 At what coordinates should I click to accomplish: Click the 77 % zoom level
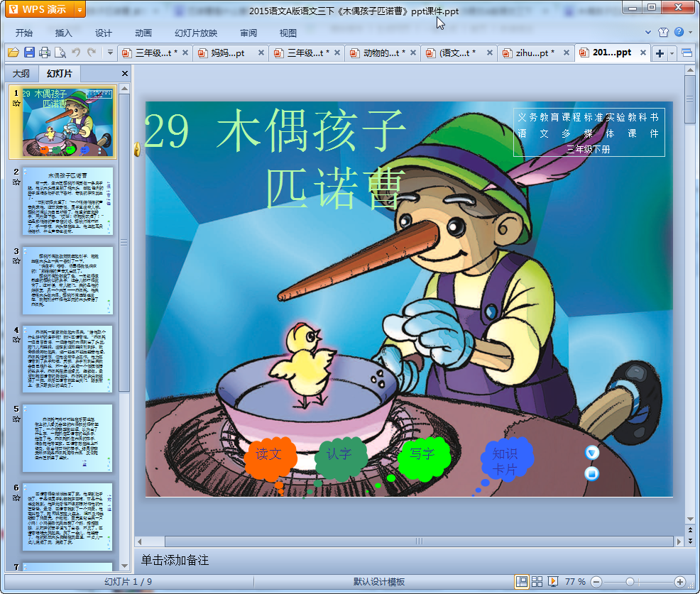point(575,581)
